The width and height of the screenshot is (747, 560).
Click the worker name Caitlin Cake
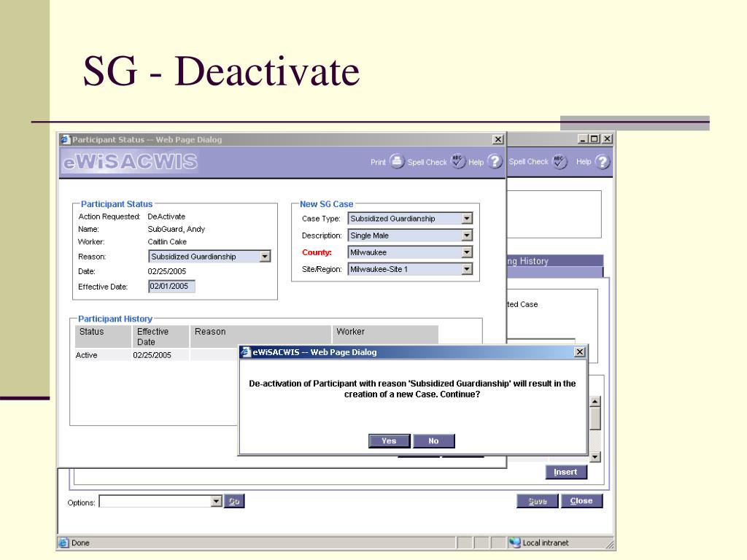coord(167,241)
